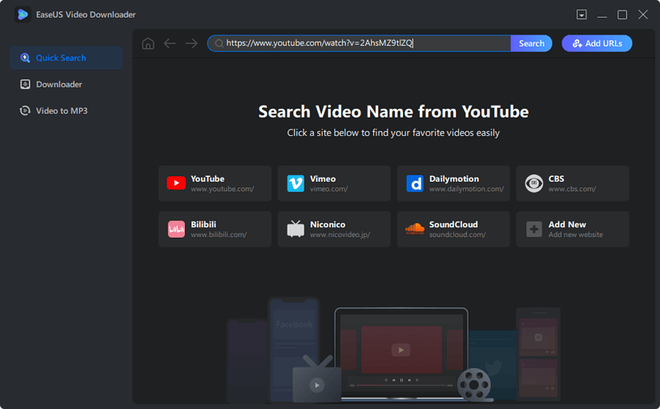
Task: Open the SoundCloud site card
Action: pos(453,229)
